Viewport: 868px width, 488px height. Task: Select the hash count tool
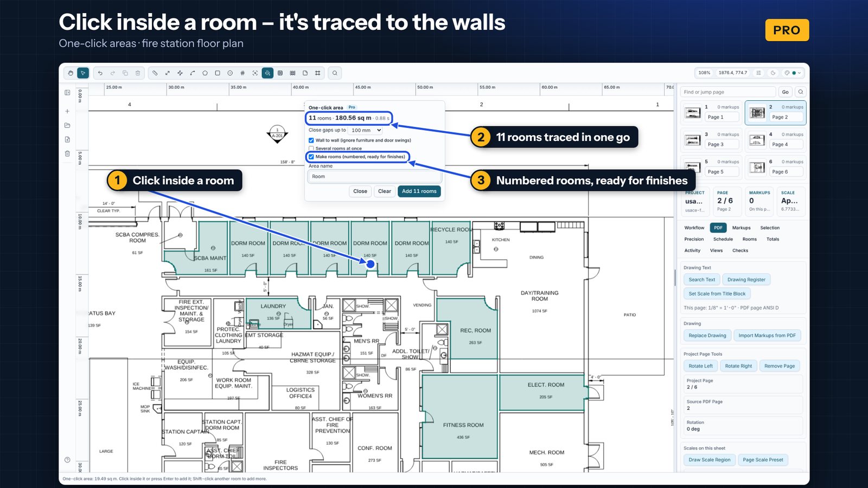click(x=242, y=73)
